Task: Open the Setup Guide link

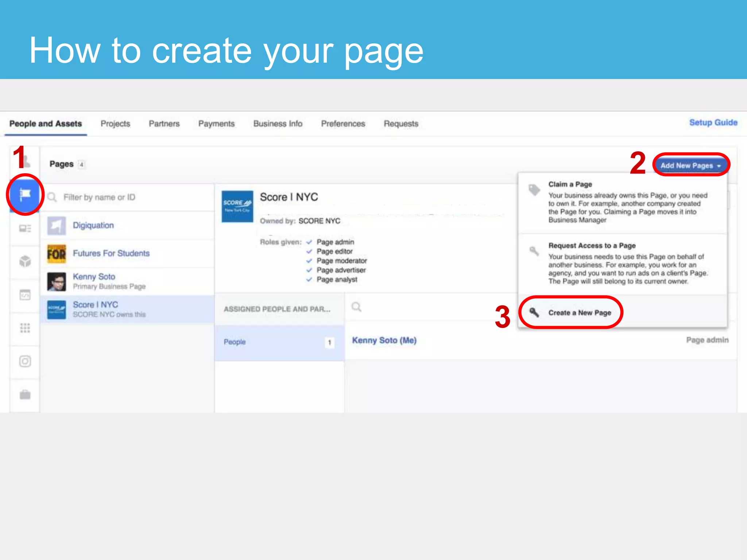Action: [x=713, y=122]
